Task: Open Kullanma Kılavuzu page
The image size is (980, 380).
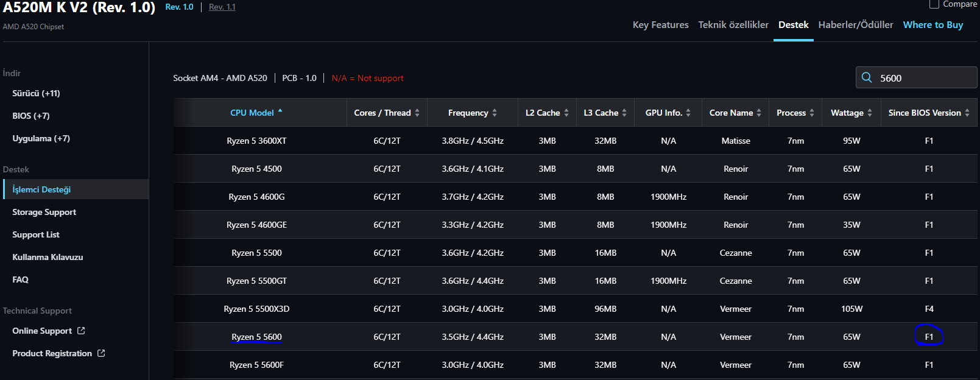Action: coord(48,257)
